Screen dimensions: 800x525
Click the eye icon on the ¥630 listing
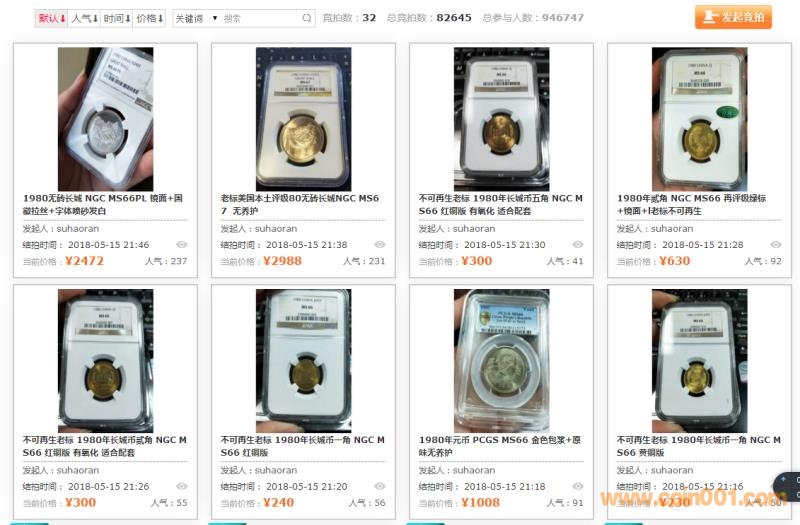[x=776, y=245]
